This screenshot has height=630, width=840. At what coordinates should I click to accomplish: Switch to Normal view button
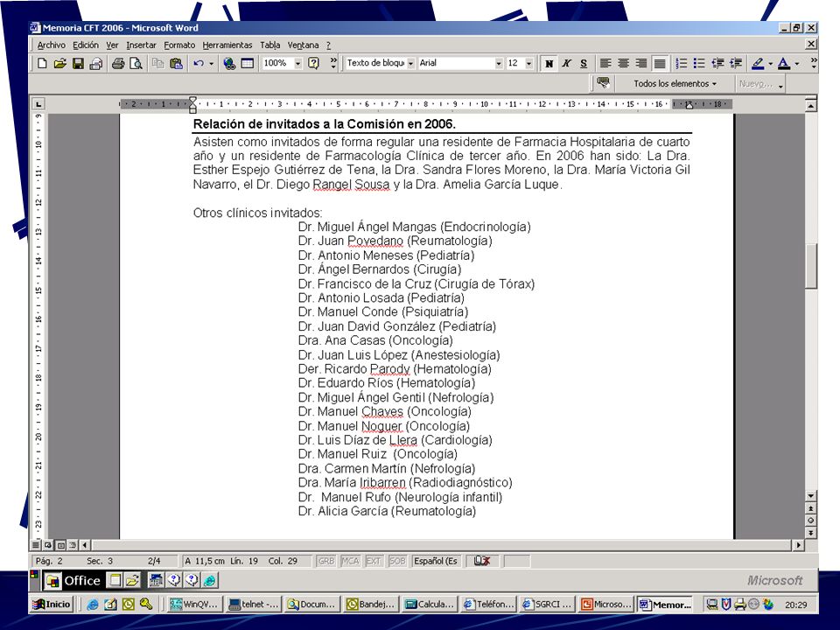(x=35, y=545)
